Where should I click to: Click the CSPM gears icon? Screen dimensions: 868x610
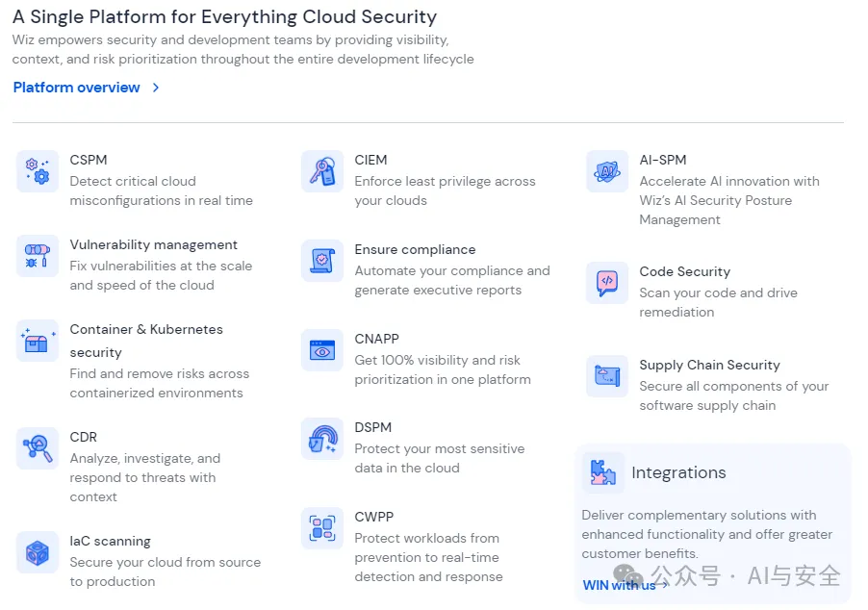38,171
